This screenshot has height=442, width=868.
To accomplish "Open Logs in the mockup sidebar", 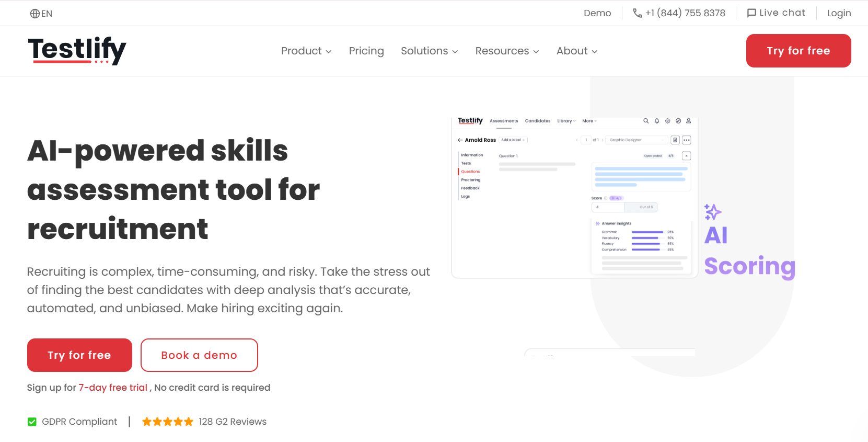I will tap(465, 197).
